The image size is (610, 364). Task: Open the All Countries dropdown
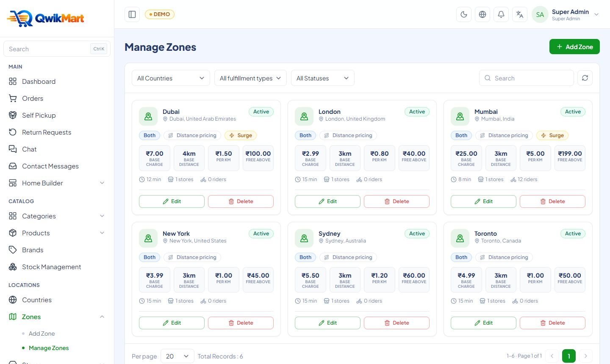(x=171, y=78)
